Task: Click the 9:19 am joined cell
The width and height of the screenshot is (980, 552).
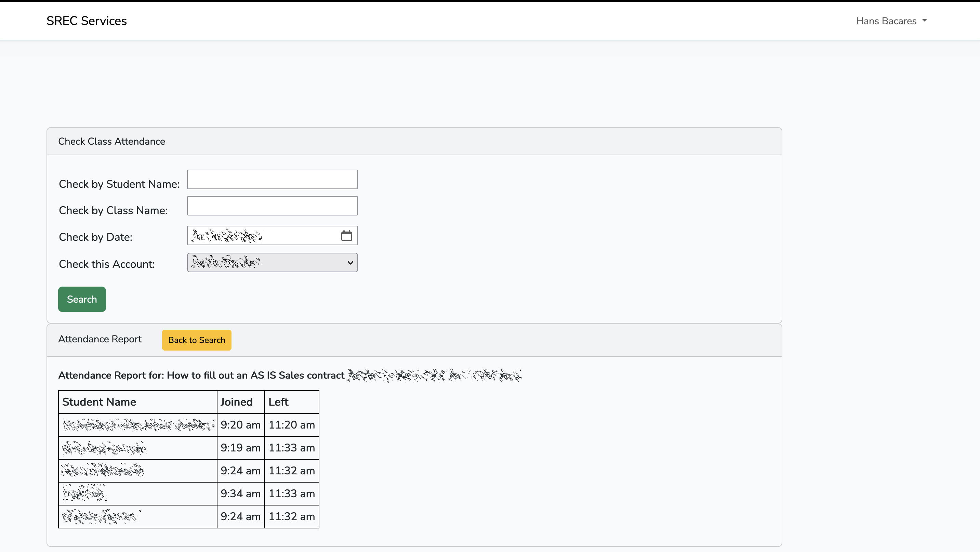Action: click(240, 448)
